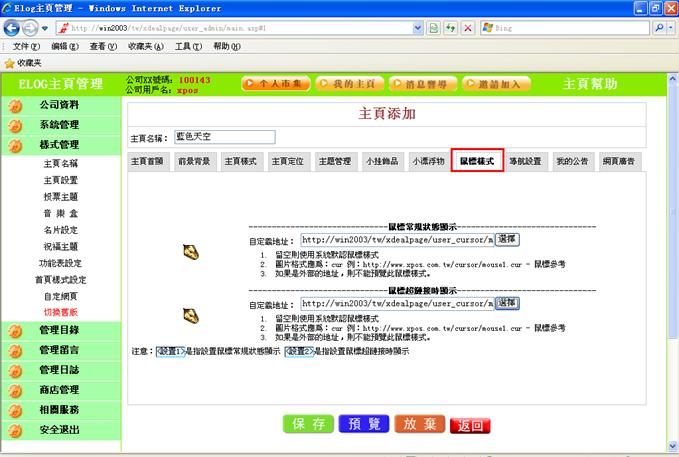Click the second mouse cursor preview image
The width and height of the screenshot is (679, 457).
(x=191, y=314)
